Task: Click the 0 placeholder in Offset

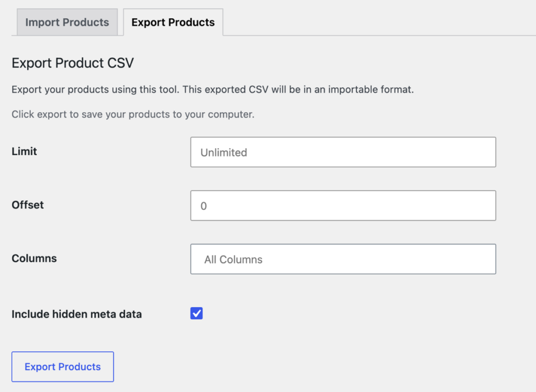Action: (204, 206)
